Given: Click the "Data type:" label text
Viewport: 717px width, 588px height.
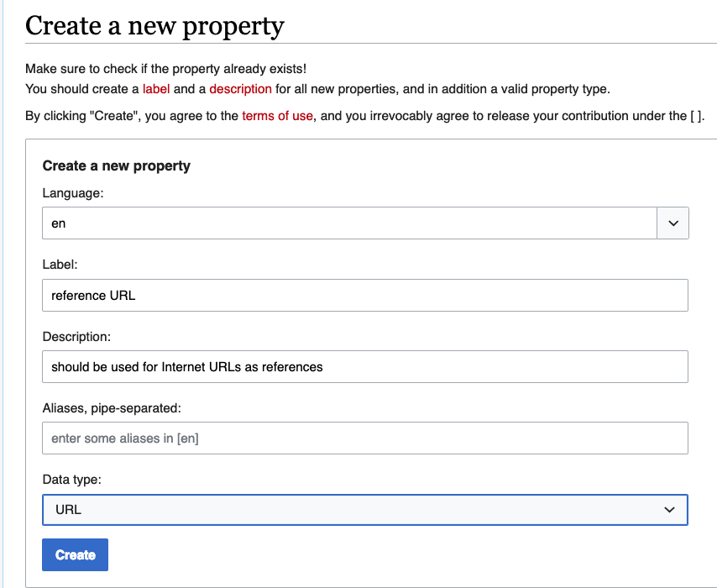Looking at the screenshot, I should point(72,480).
